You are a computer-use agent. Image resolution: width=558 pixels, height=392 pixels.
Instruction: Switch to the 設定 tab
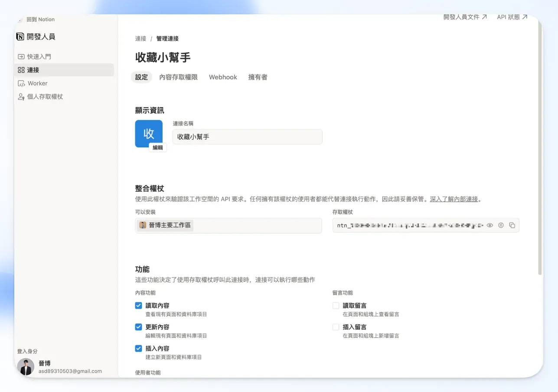point(141,77)
